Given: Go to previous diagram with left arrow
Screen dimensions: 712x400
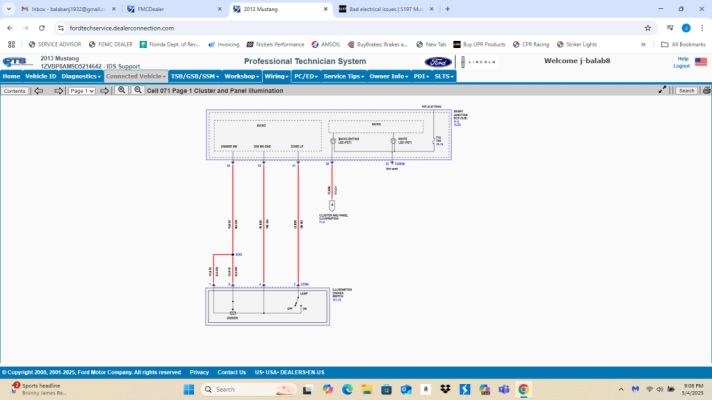Looking at the screenshot, I should [39, 91].
